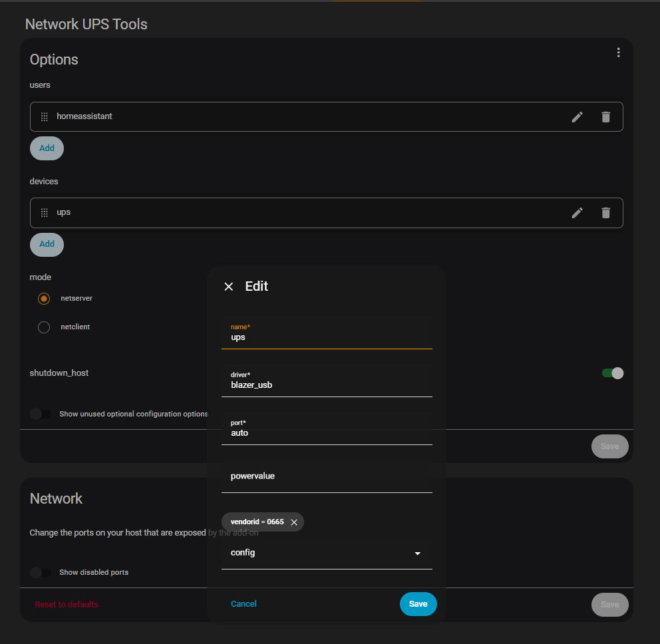Screen dimensions: 660x644
Task: Select the netserver mode radio button
Action: 44,299
